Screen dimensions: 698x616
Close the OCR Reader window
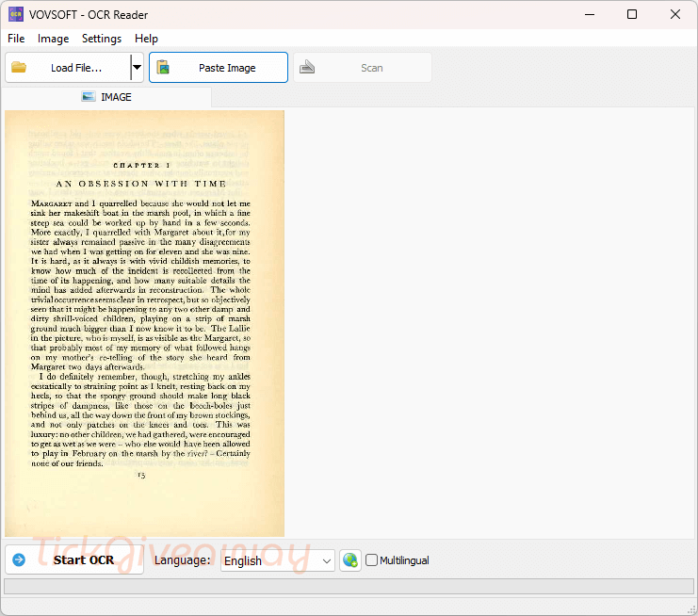674,14
